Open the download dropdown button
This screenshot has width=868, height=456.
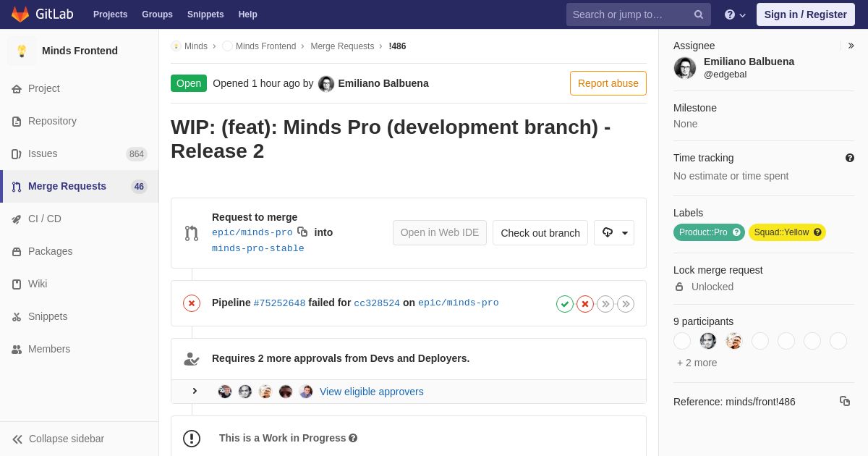[x=614, y=233]
